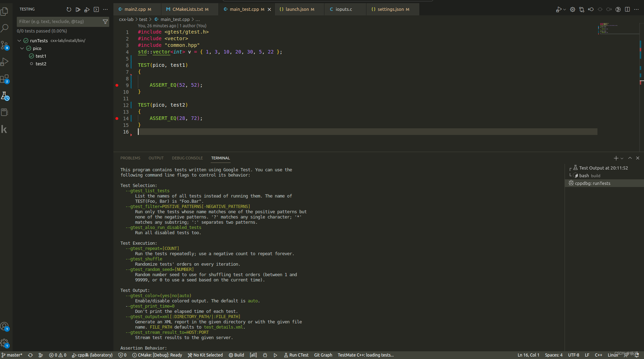Open editor settings gear in title toolbar
Image resolution: width=644 pixels, height=359 pixels.
[573, 9]
